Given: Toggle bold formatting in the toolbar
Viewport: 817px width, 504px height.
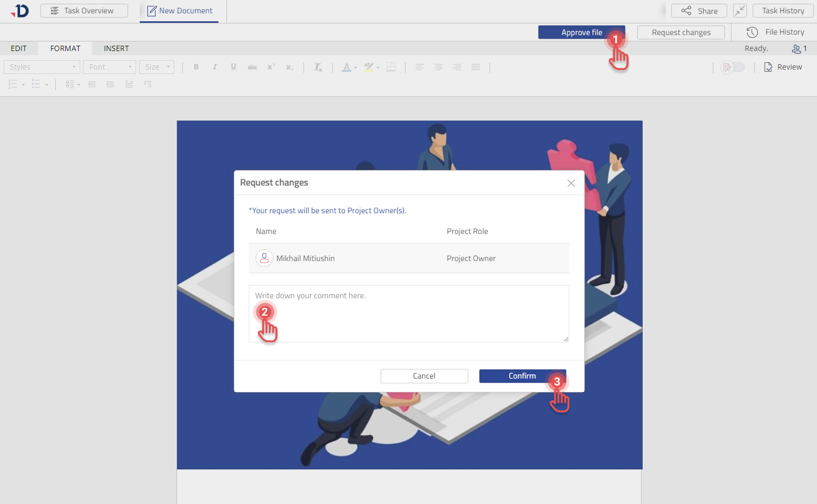Looking at the screenshot, I should point(196,67).
